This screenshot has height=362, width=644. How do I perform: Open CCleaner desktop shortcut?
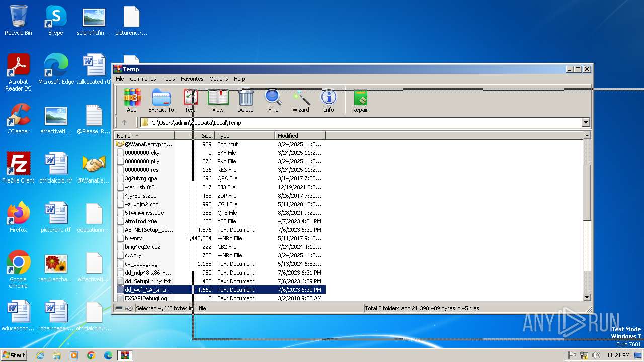18,119
